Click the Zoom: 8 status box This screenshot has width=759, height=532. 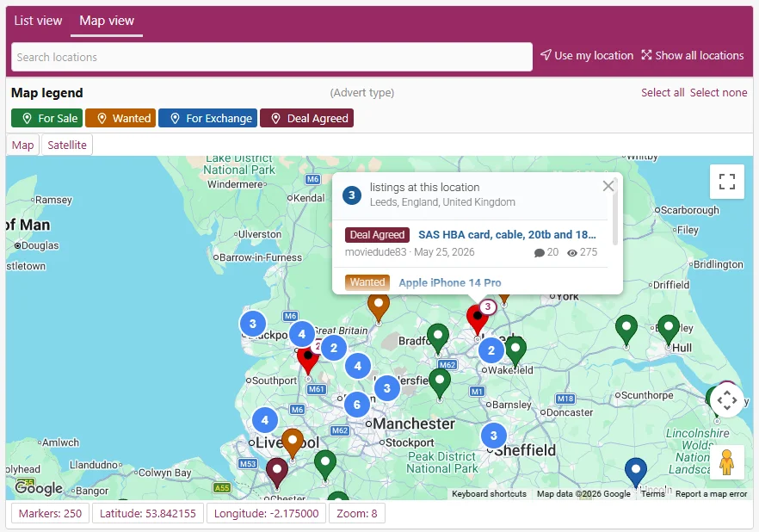pyautogui.click(x=357, y=513)
